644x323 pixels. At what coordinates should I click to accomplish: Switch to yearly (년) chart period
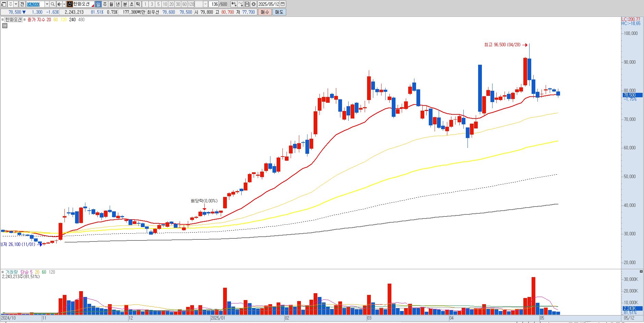pyautogui.click(x=118, y=4)
